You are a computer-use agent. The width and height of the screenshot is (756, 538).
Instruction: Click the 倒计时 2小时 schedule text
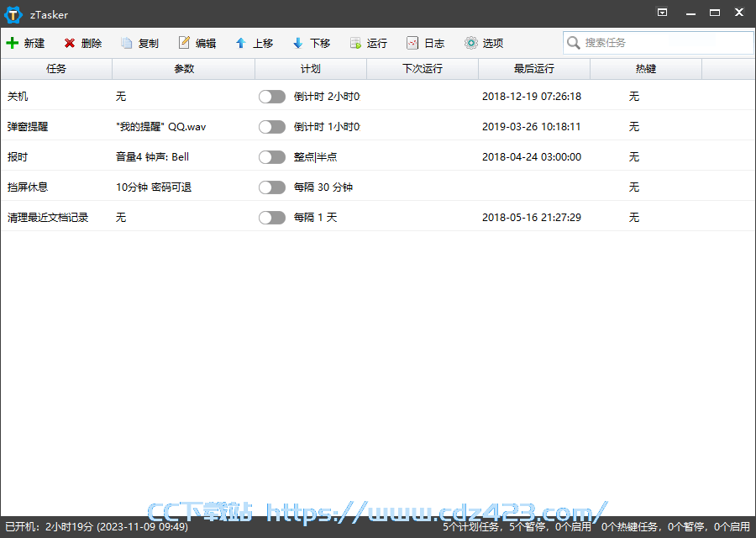pyautogui.click(x=327, y=97)
